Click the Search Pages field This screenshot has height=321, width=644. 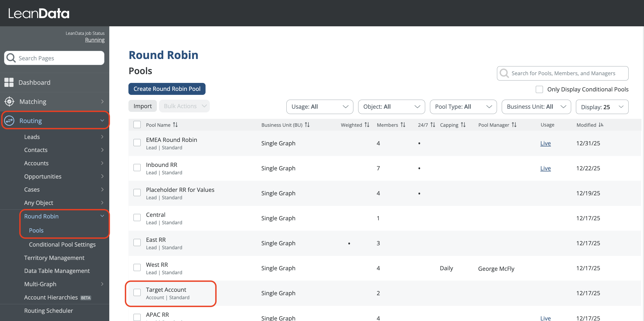54,58
